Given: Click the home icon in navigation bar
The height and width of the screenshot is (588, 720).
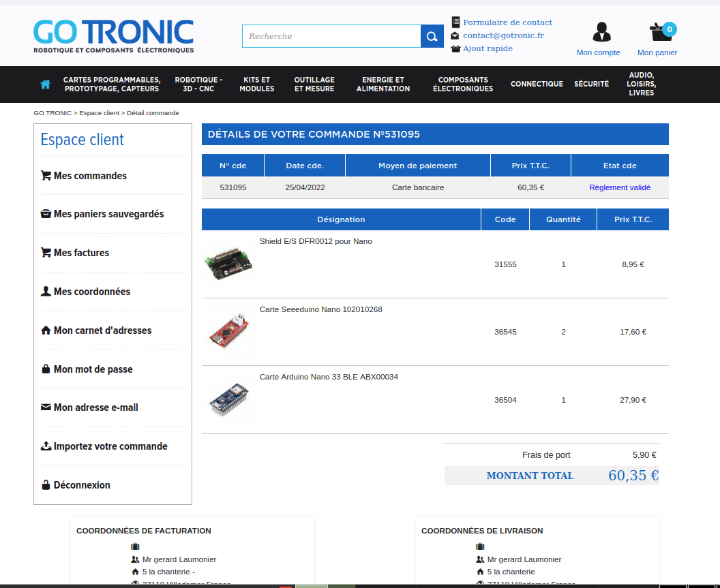Looking at the screenshot, I should click(x=46, y=84).
